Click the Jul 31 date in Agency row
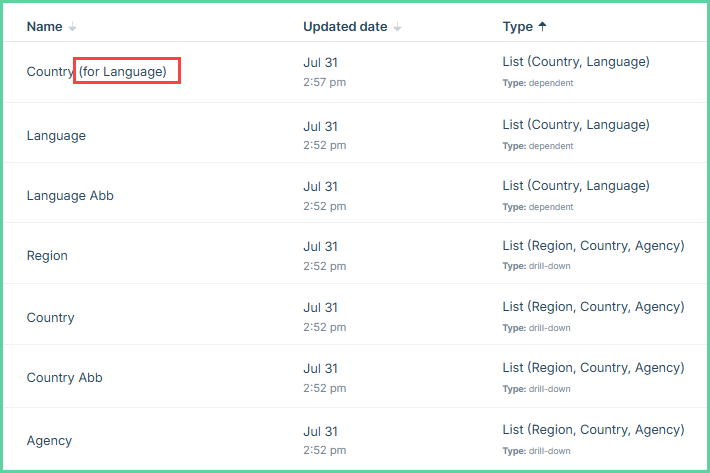The height and width of the screenshot is (473, 710). click(x=321, y=431)
